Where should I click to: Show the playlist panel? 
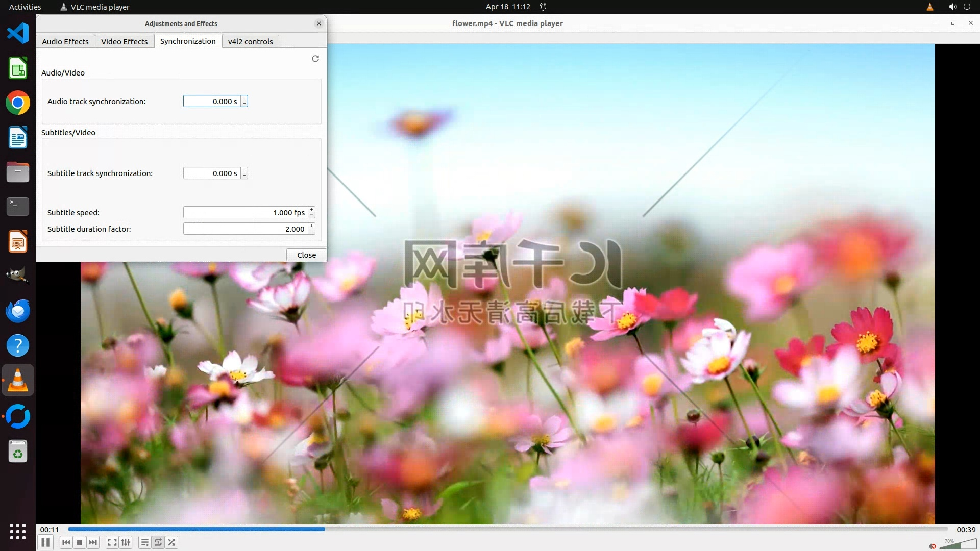click(x=145, y=542)
